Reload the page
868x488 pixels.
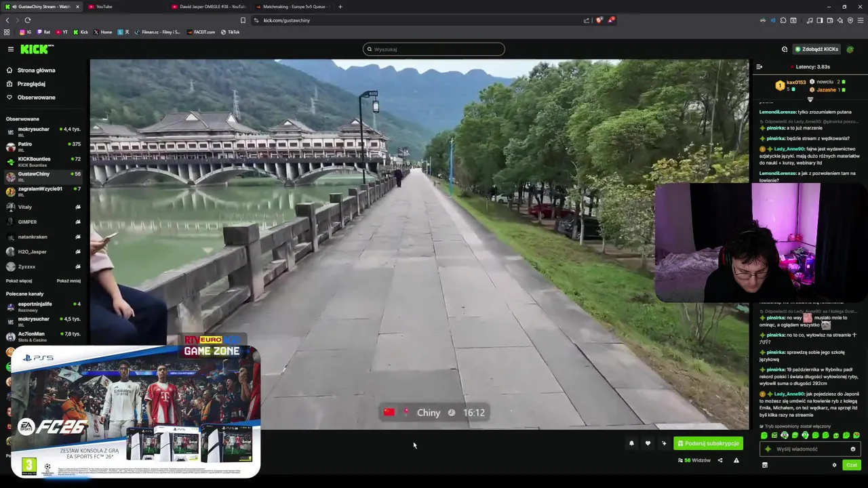pos(28,20)
